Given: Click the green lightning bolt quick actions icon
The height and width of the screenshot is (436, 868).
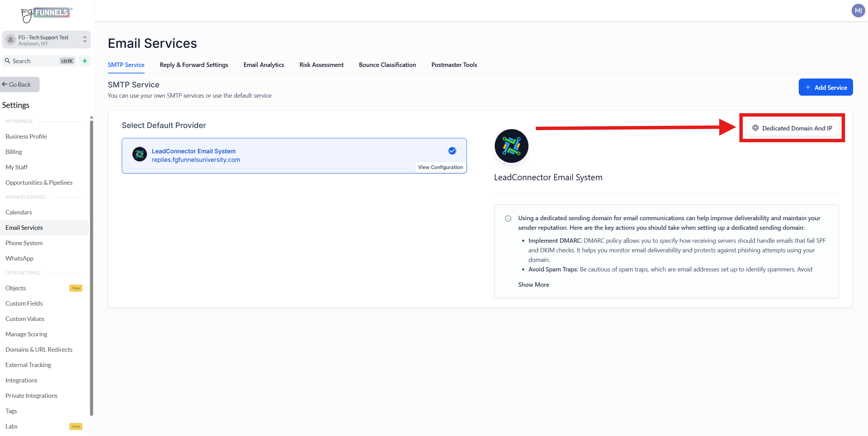Looking at the screenshot, I should (85, 61).
